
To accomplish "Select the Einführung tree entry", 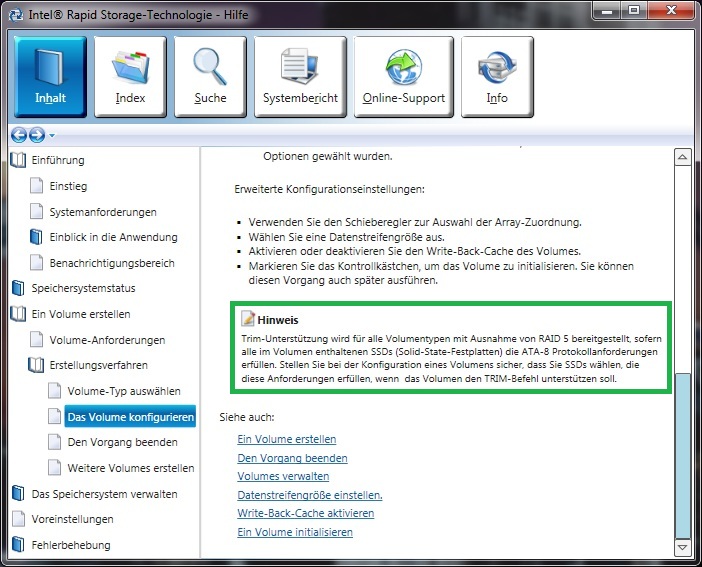I will pyautogui.click(x=58, y=160).
